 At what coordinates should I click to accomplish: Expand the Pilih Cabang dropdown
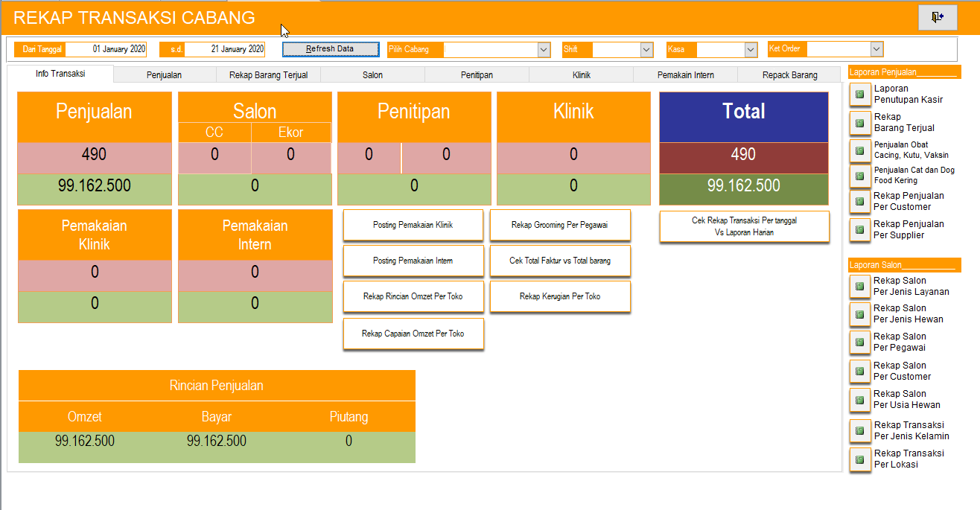(x=544, y=50)
